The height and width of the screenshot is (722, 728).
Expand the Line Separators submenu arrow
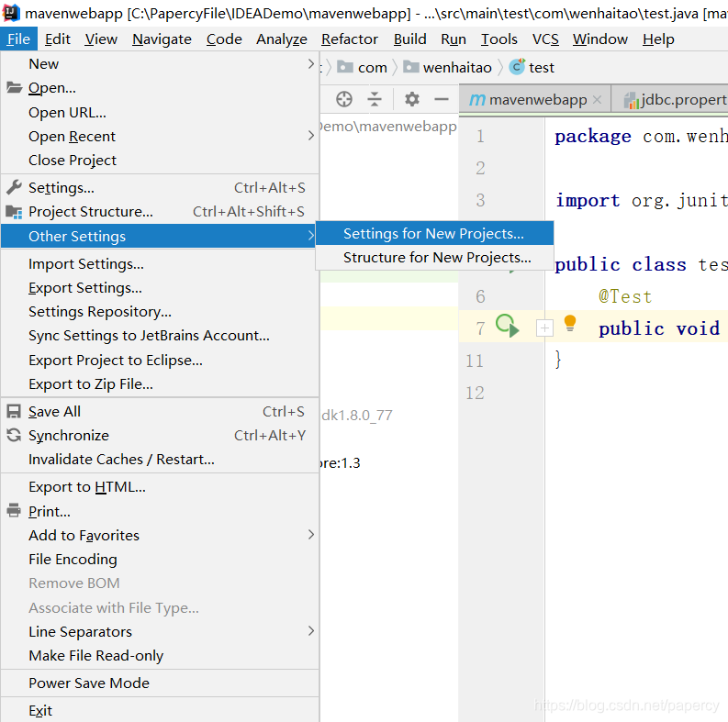[x=311, y=630]
